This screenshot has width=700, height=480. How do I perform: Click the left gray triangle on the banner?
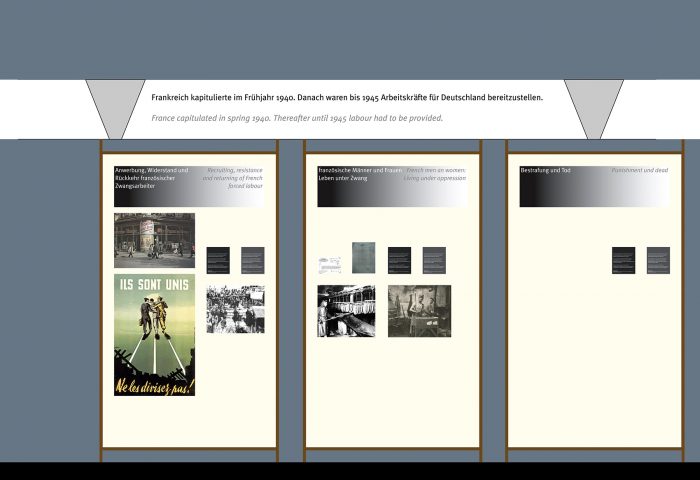pyautogui.click(x=115, y=103)
